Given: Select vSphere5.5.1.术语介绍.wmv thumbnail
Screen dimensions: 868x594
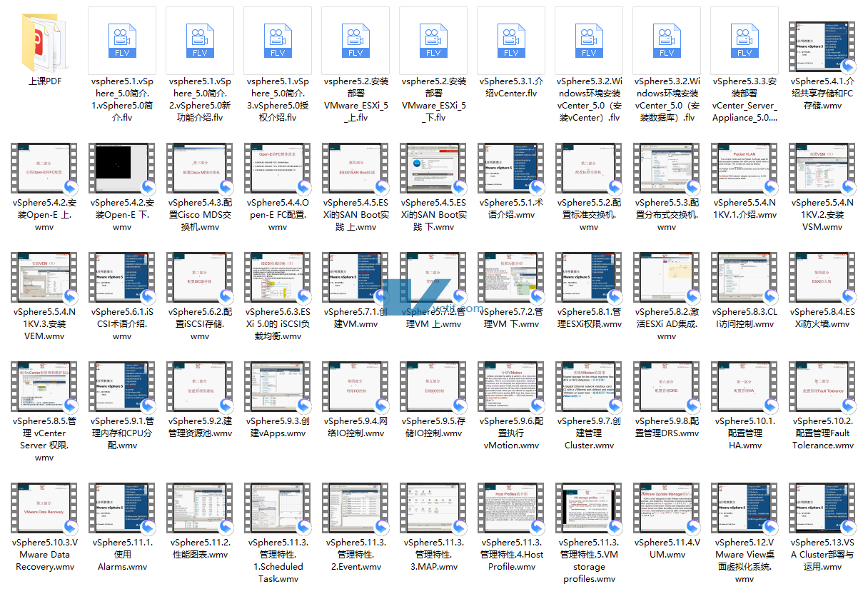Looking at the screenshot, I should point(511,168).
